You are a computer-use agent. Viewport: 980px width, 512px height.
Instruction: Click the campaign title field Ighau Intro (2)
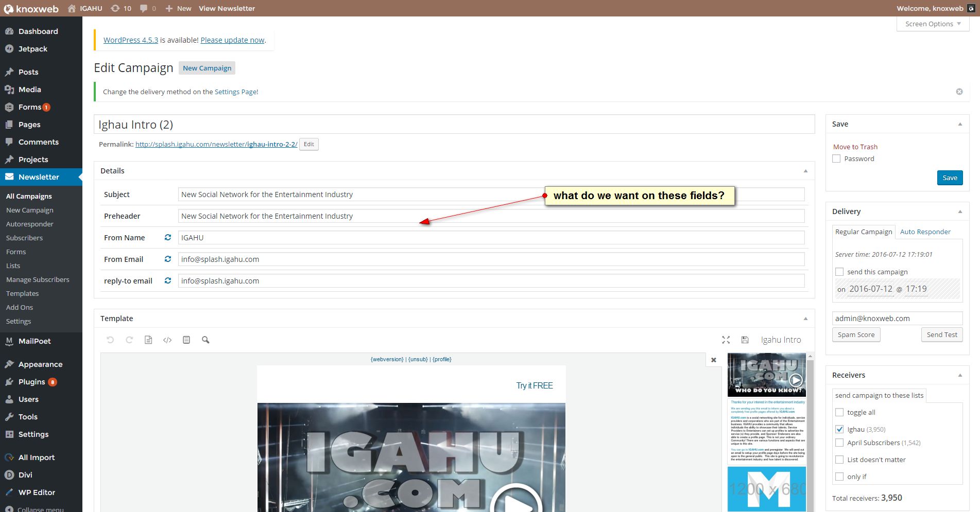pos(454,125)
